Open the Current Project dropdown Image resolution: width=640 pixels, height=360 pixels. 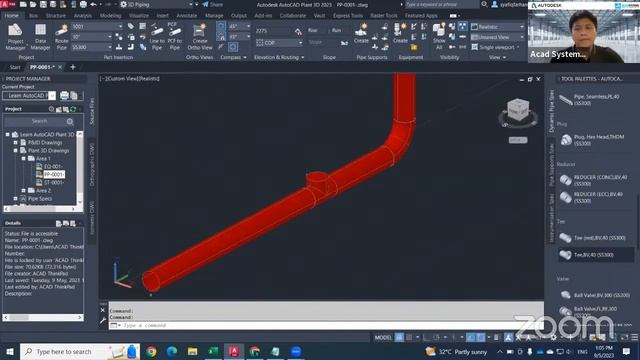pos(52,96)
